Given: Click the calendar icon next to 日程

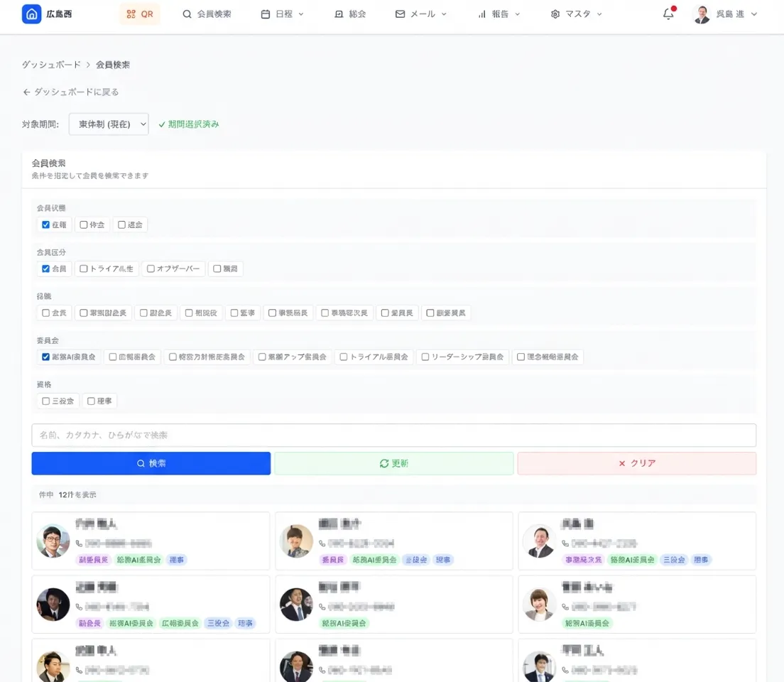Looking at the screenshot, I should pos(267,14).
